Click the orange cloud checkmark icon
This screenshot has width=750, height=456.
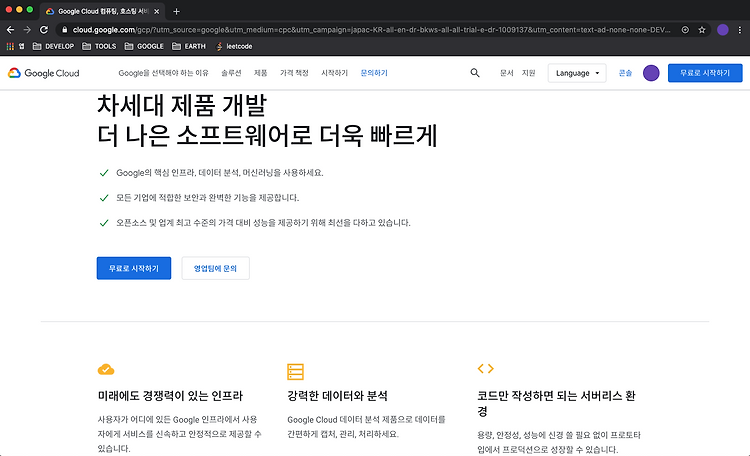pos(106,369)
